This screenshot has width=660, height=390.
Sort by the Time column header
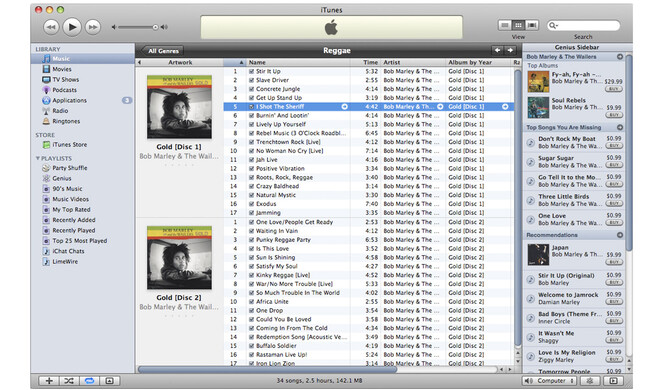(365, 62)
